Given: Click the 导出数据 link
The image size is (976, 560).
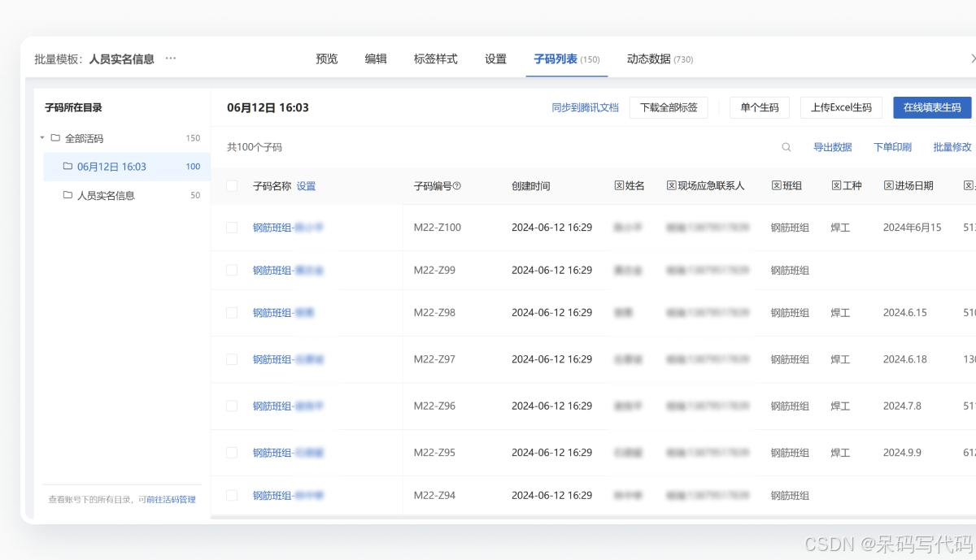Looking at the screenshot, I should tap(833, 147).
